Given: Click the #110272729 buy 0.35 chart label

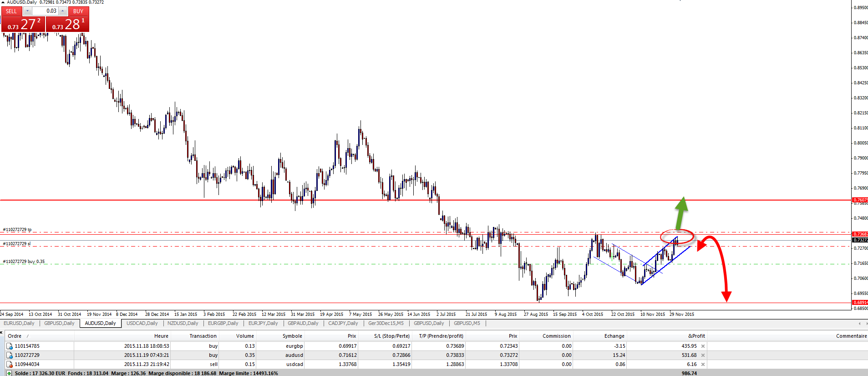Looking at the screenshot, I should click(x=24, y=262).
